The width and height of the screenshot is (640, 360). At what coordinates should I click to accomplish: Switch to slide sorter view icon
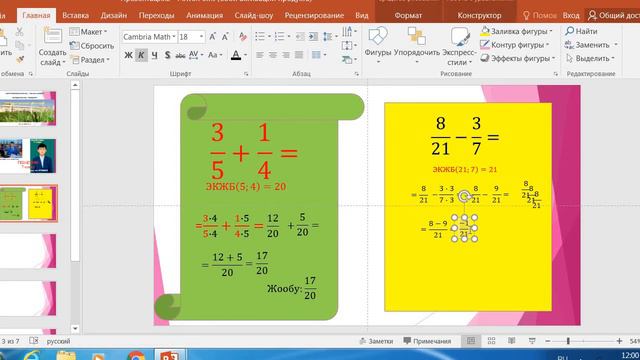tap(491, 341)
